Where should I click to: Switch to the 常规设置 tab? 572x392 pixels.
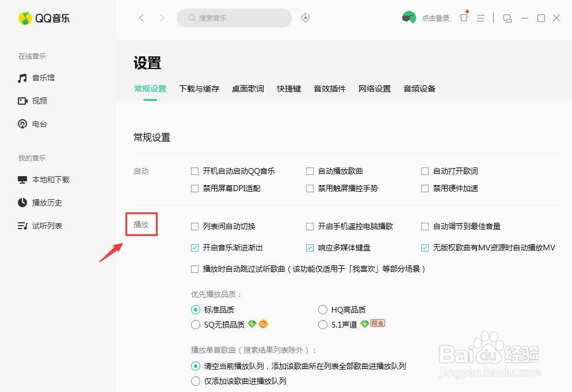click(x=150, y=89)
